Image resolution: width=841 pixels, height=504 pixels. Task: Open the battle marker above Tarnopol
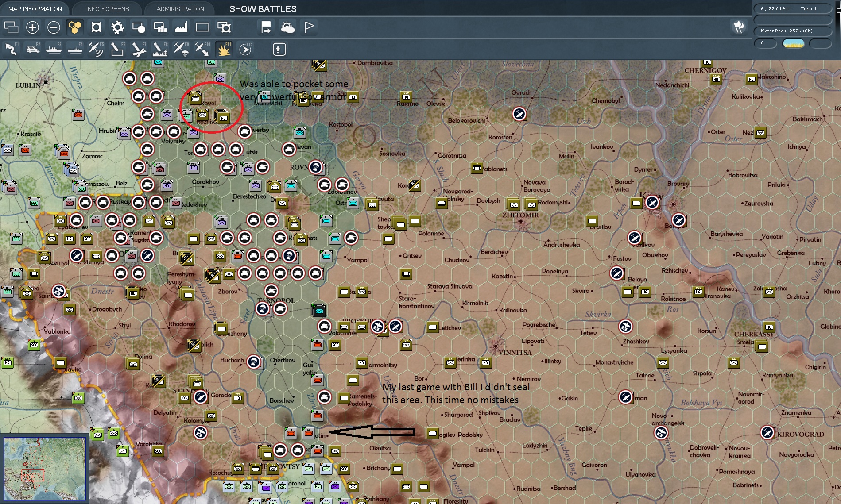tap(271, 291)
